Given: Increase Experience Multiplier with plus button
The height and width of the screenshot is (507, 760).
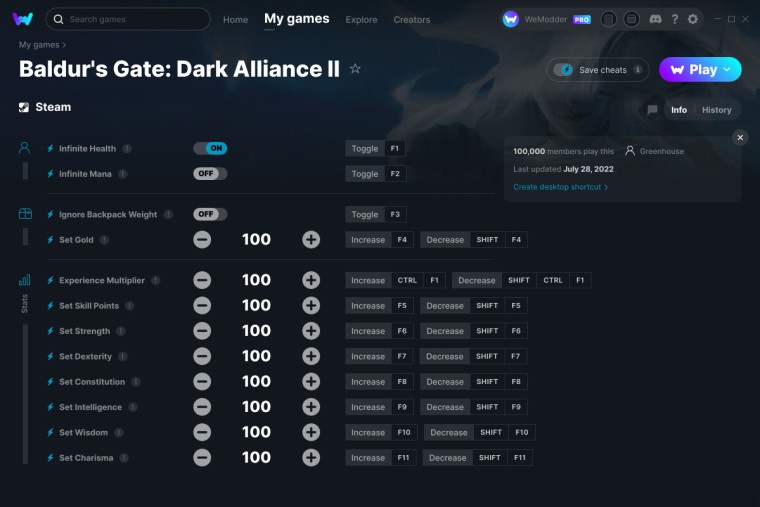Looking at the screenshot, I should pos(311,280).
